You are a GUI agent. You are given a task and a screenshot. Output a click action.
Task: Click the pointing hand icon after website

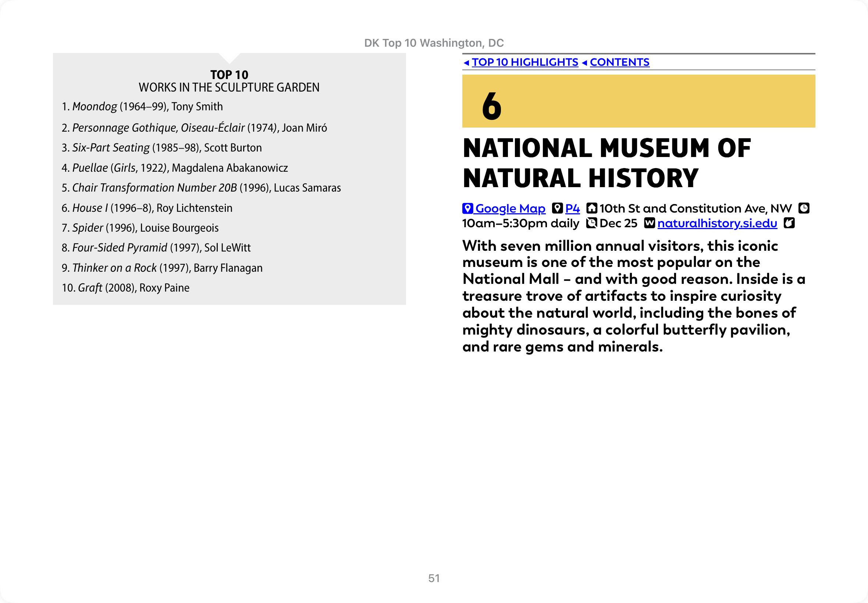pyautogui.click(x=789, y=223)
